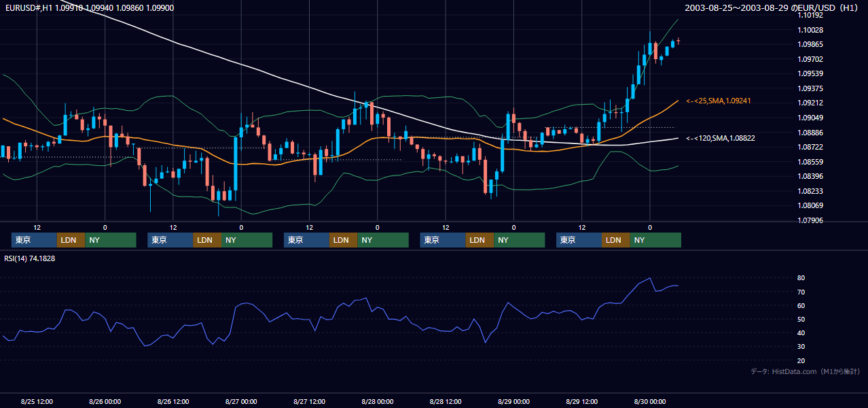Click the 8/28 00:00 time axis label

coord(377,401)
